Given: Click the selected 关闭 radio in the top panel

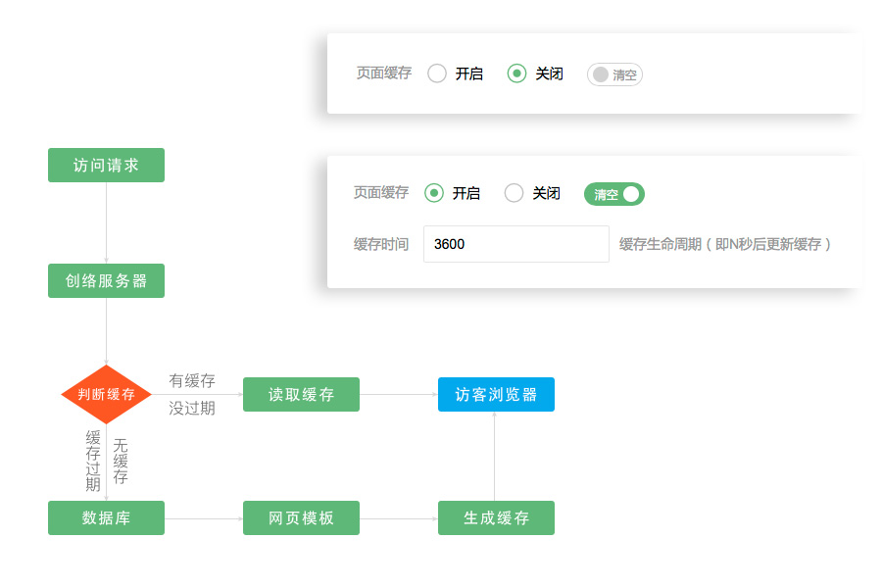Looking at the screenshot, I should [517, 73].
